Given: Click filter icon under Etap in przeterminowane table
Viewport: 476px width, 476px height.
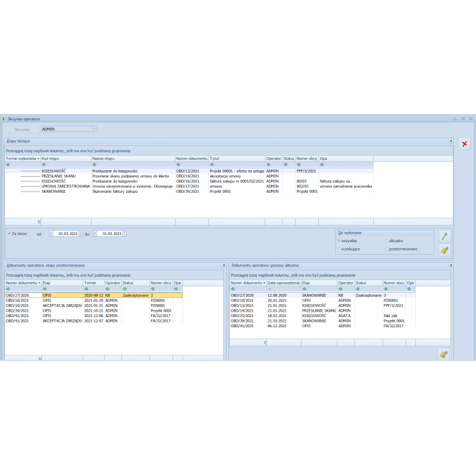Looking at the screenshot, I should coord(45,289).
